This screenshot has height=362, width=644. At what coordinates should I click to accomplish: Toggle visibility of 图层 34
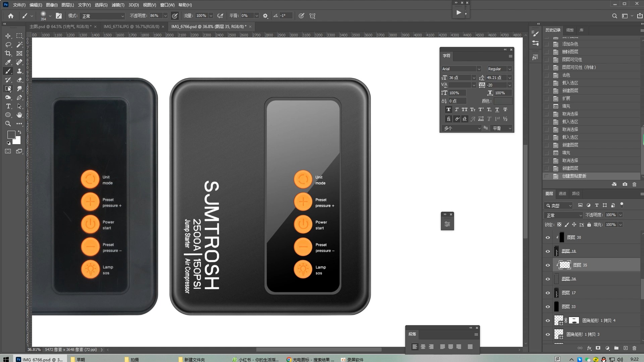tap(548, 279)
